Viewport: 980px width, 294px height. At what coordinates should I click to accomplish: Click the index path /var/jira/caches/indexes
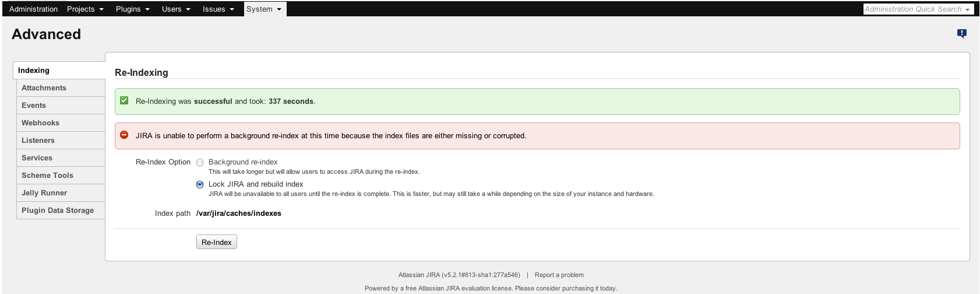(239, 213)
